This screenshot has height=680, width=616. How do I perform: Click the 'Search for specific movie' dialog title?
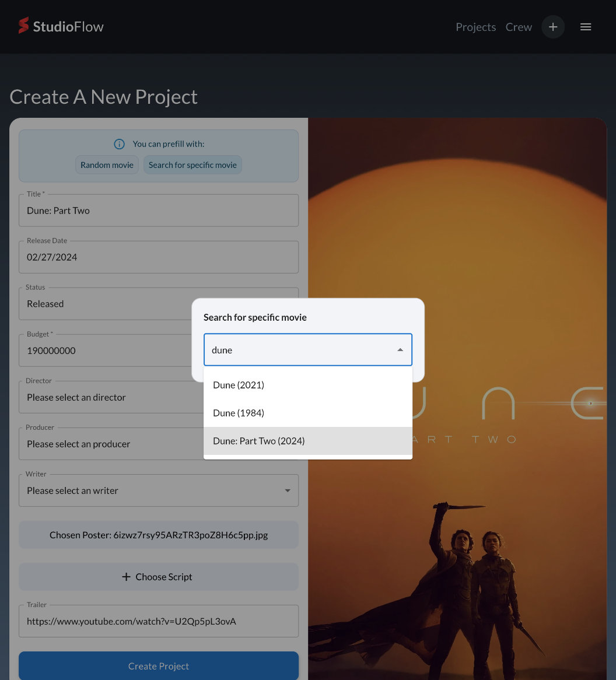tap(255, 317)
